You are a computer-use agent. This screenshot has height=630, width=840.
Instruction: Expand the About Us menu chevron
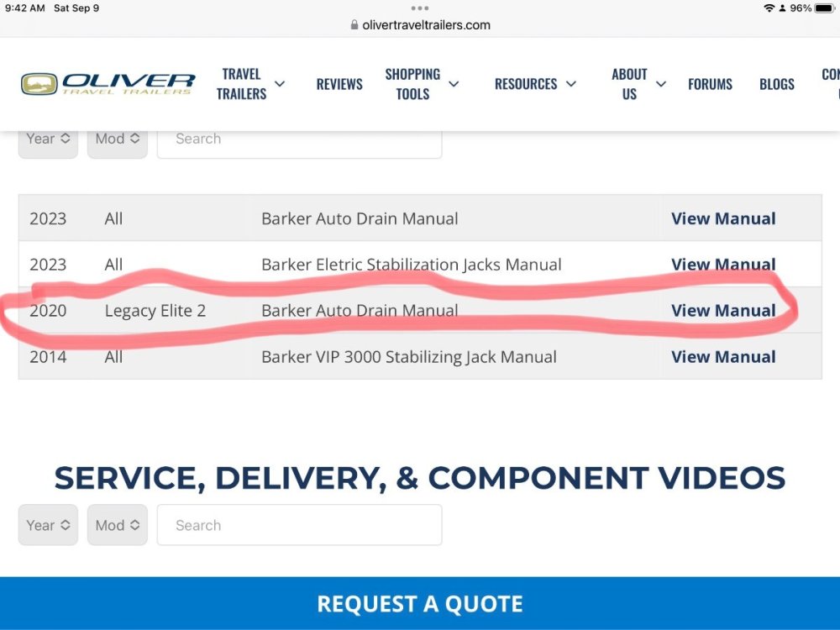(661, 84)
